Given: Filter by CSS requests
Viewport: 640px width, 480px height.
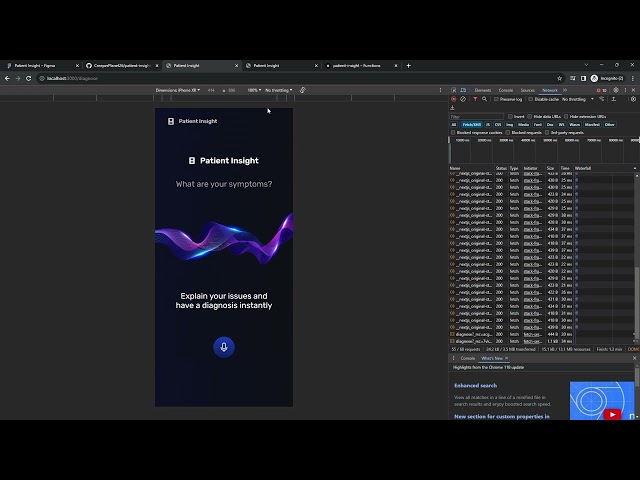Looking at the screenshot, I should [498, 124].
